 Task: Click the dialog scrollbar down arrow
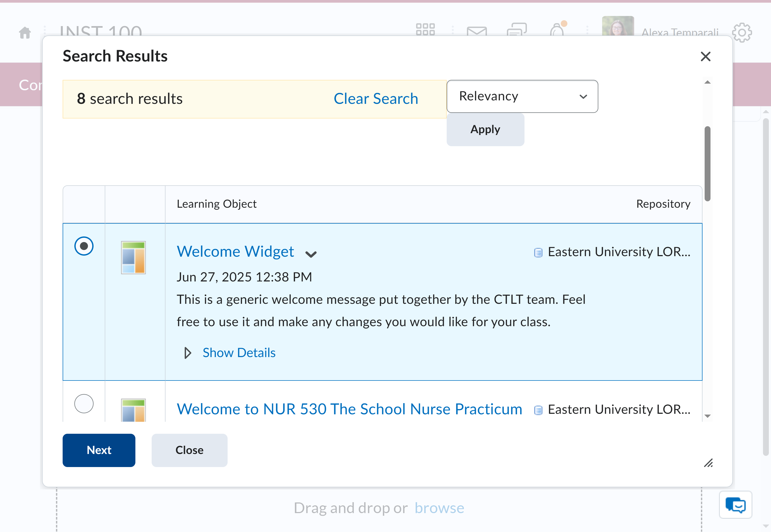coord(707,416)
